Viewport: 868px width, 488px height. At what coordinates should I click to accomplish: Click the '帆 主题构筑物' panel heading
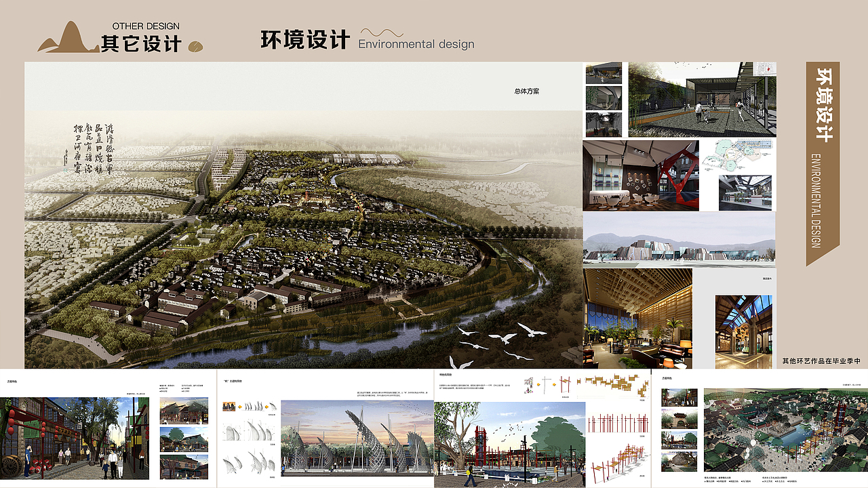(232, 382)
